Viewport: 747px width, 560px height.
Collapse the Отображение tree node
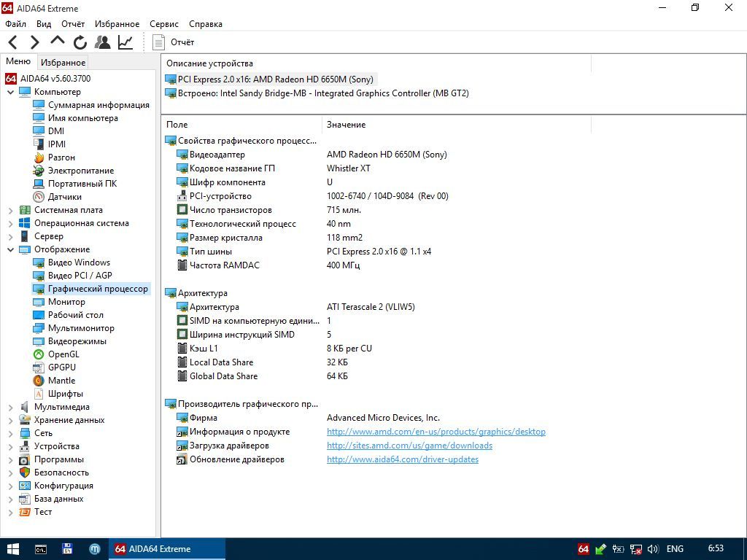(10, 249)
